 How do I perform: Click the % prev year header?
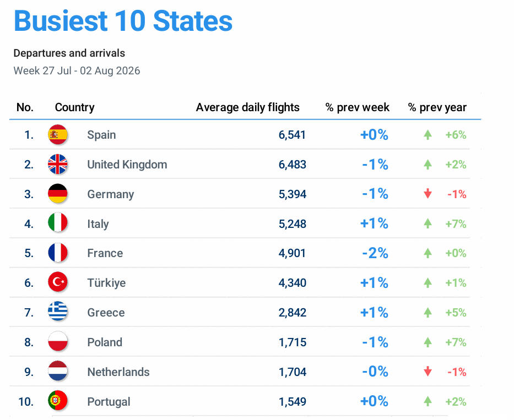coord(437,107)
